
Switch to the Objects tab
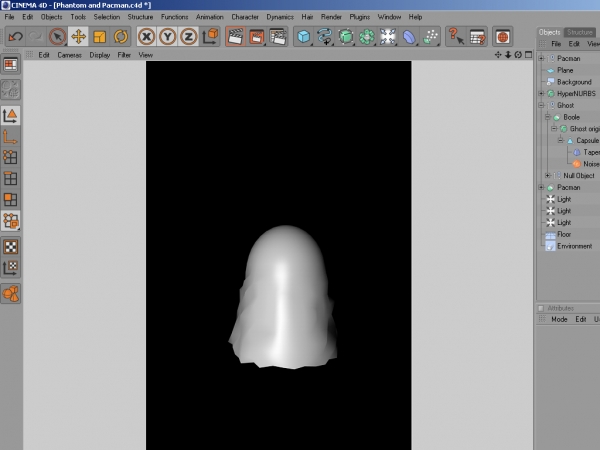(549, 33)
